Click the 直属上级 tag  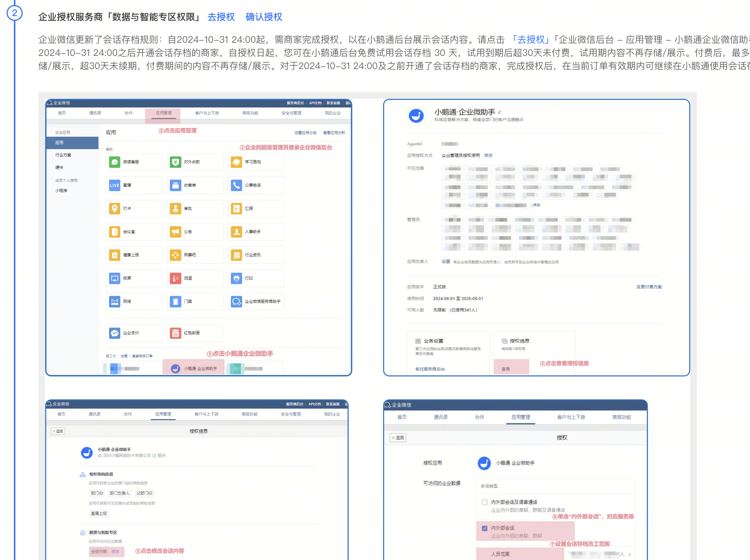tap(99, 514)
